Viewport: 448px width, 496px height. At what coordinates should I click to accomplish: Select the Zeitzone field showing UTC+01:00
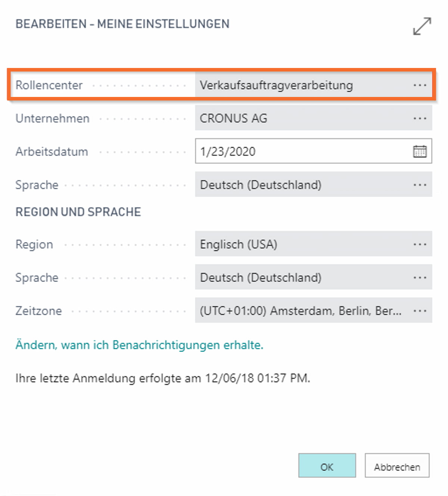click(314, 310)
